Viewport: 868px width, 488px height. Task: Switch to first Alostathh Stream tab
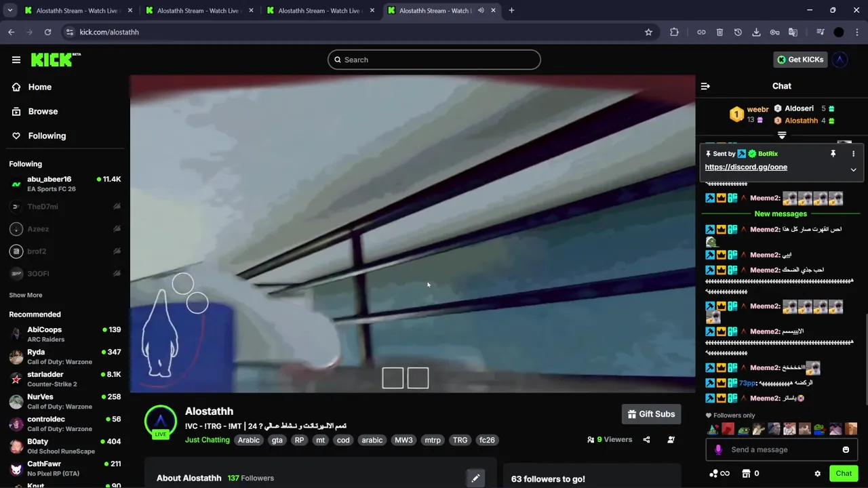77,10
